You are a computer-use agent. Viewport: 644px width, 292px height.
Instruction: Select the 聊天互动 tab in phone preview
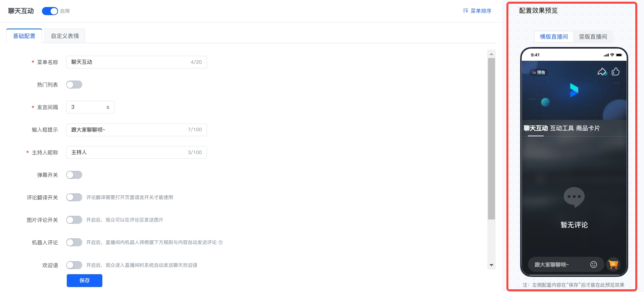536,128
